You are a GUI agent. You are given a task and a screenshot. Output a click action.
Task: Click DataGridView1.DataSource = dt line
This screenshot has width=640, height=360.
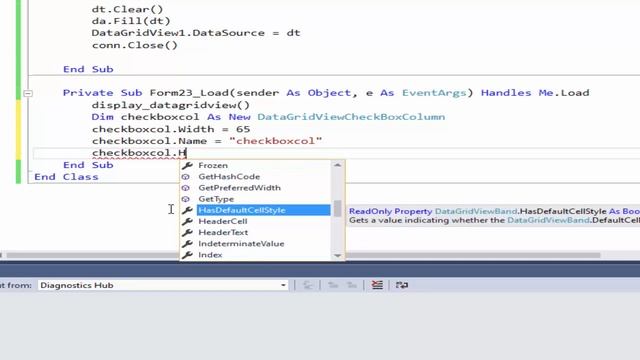pyautogui.click(x=196, y=33)
